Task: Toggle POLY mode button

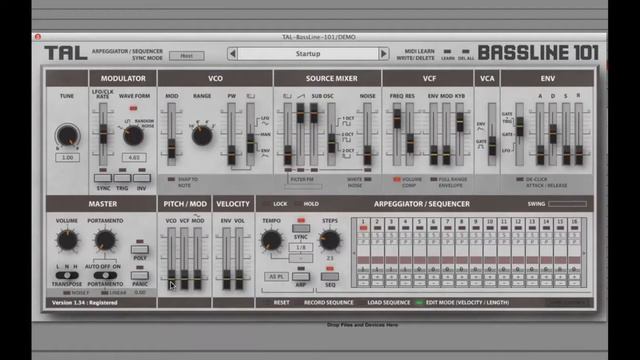Action: pyautogui.click(x=140, y=249)
